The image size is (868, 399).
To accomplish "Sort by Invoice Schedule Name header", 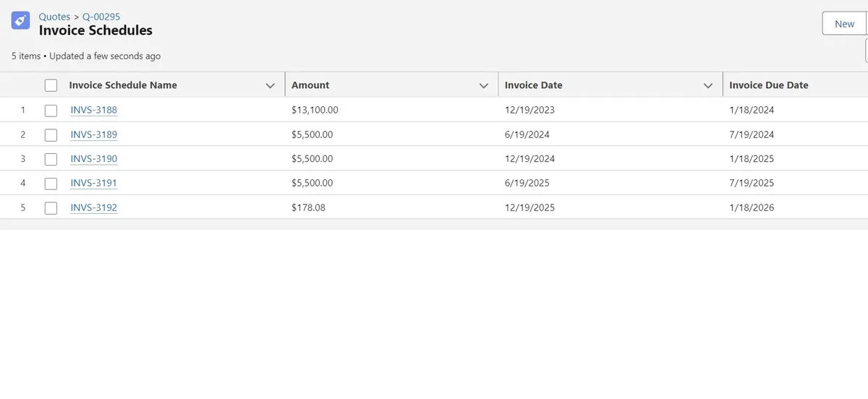I will pos(123,85).
